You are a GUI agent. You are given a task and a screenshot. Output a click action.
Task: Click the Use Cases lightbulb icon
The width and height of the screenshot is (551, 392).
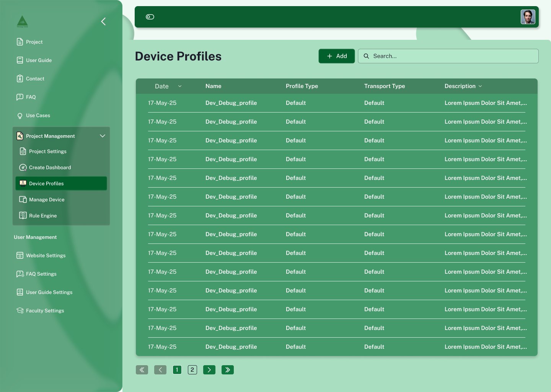coord(20,116)
